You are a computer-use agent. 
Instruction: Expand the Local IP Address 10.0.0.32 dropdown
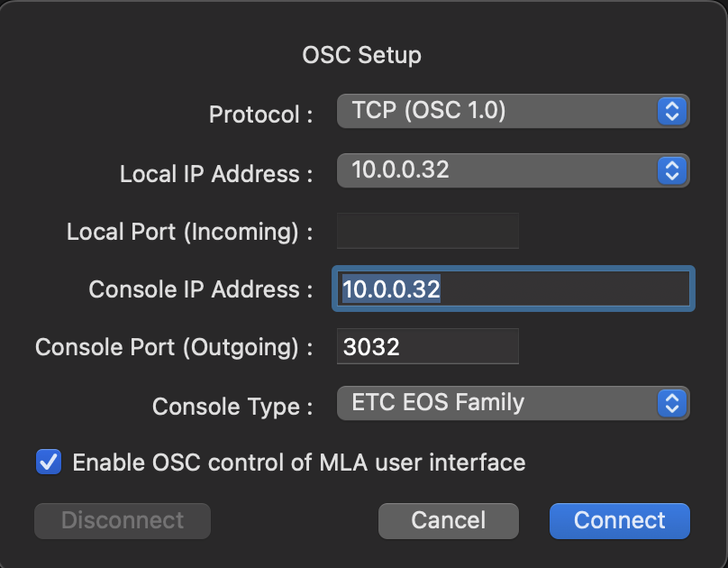500,170
